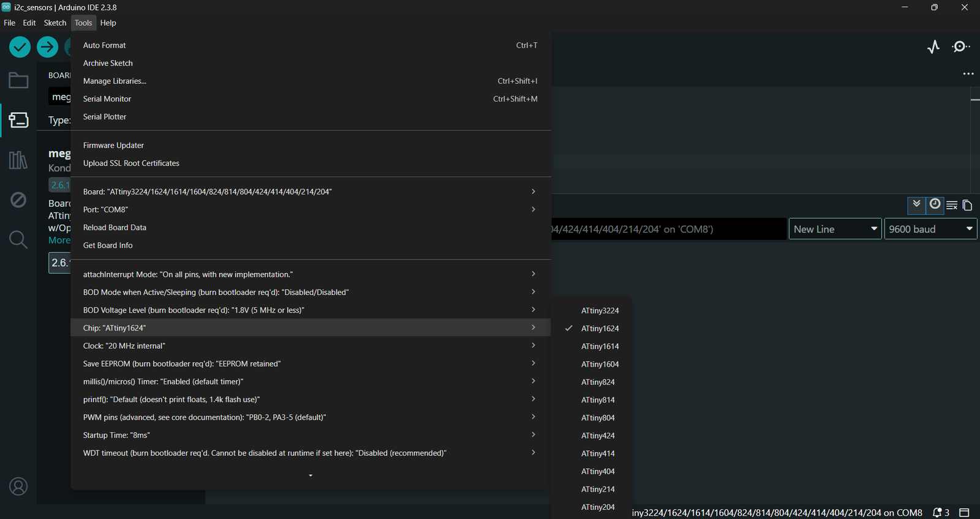Expand the Board submenu
The image size is (980, 519).
point(311,192)
